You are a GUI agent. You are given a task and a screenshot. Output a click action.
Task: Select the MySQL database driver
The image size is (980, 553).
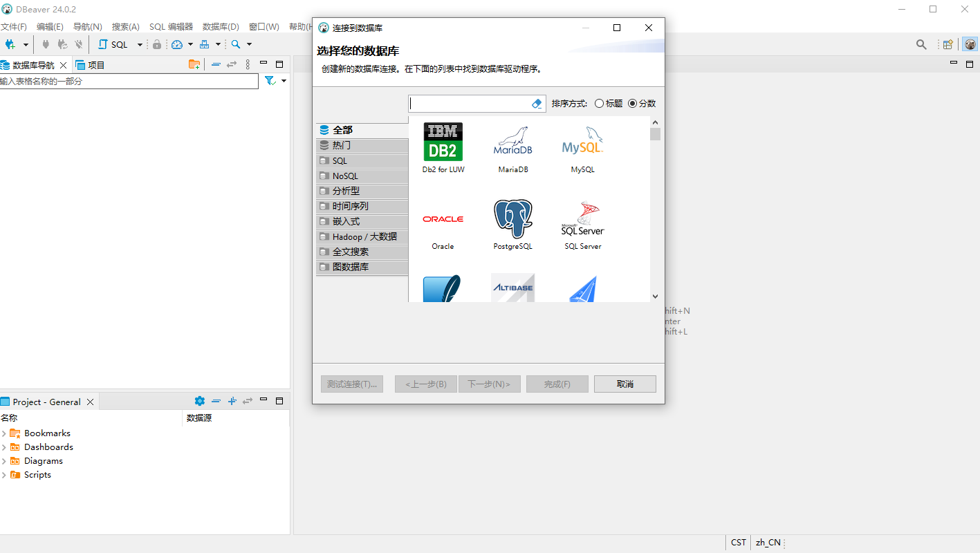[x=582, y=145]
